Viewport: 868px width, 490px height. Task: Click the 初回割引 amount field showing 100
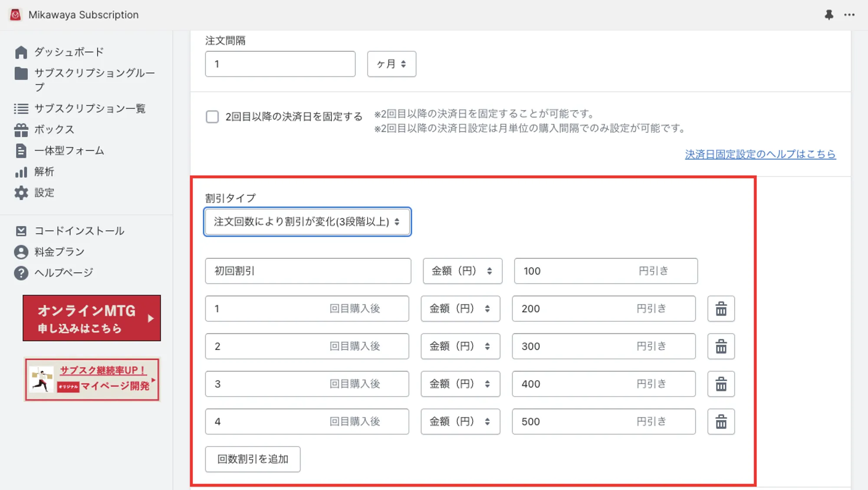[606, 271]
